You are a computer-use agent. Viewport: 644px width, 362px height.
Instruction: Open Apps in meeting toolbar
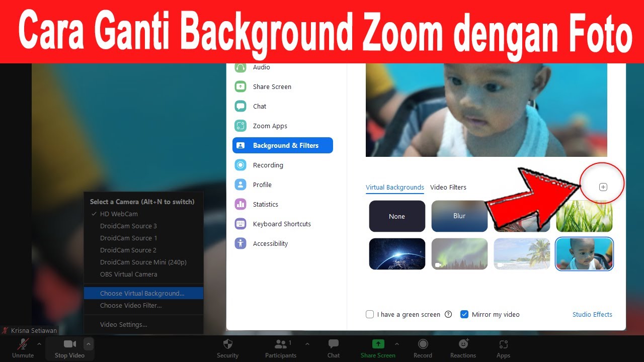click(503, 348)
